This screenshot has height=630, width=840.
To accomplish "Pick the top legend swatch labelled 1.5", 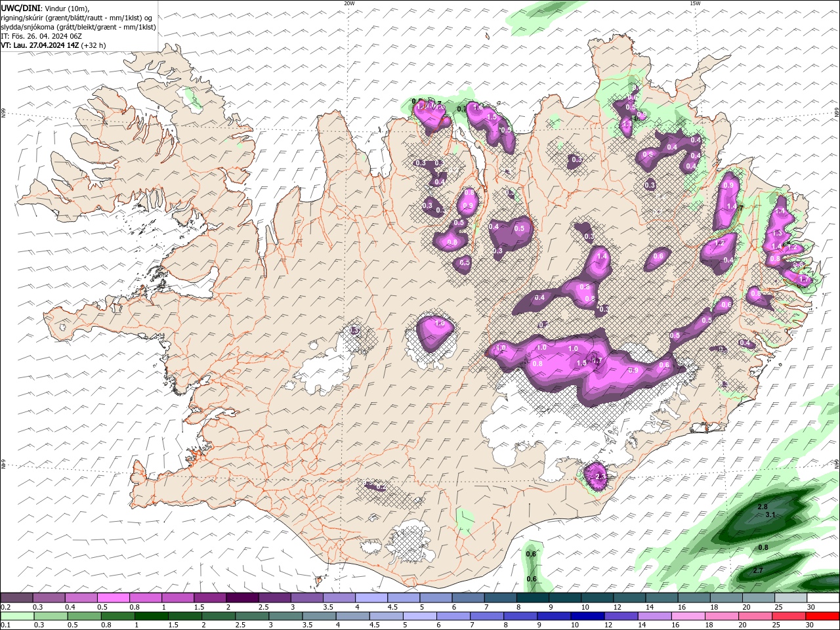I will point(209,598).
